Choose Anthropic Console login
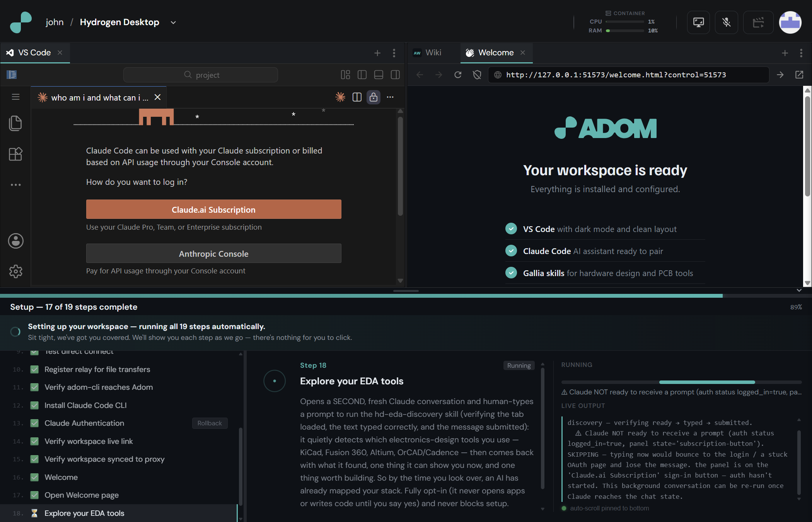Screen dimensions: 812x522 (214, 254)
